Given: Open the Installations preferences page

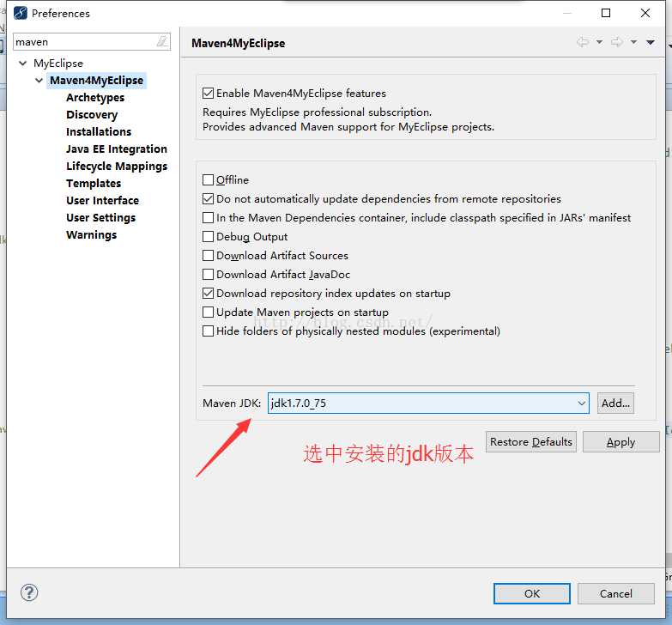Looking at the screenshot, I should tap(99, 131).
